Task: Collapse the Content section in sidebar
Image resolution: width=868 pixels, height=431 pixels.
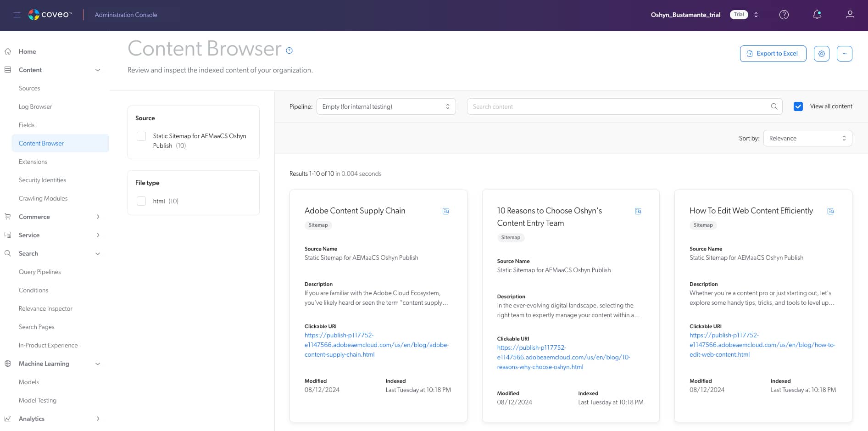Action: click(x=98, y=70)
